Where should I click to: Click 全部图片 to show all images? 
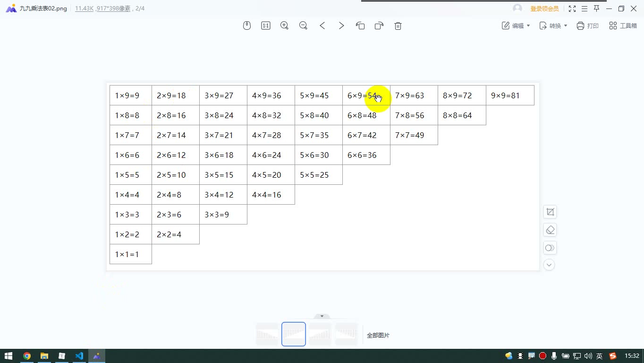click(378, 335)
